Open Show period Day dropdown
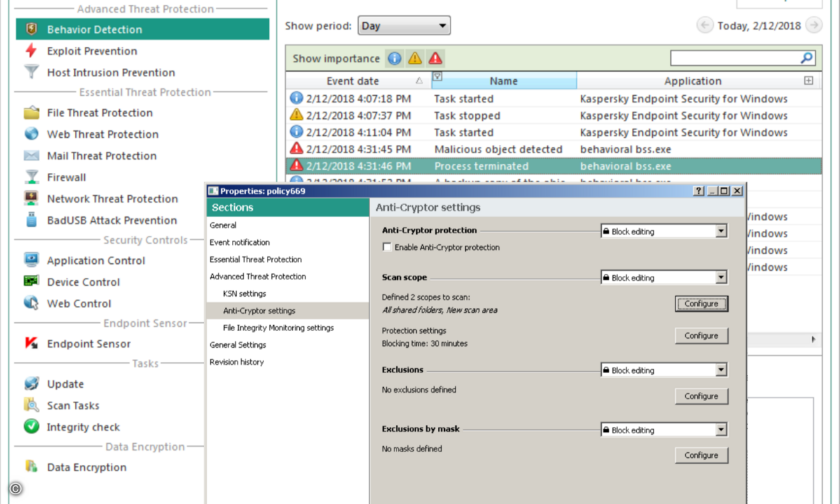Image resolution: width=840 pixels, height=504 pixels. coord(404,26)
